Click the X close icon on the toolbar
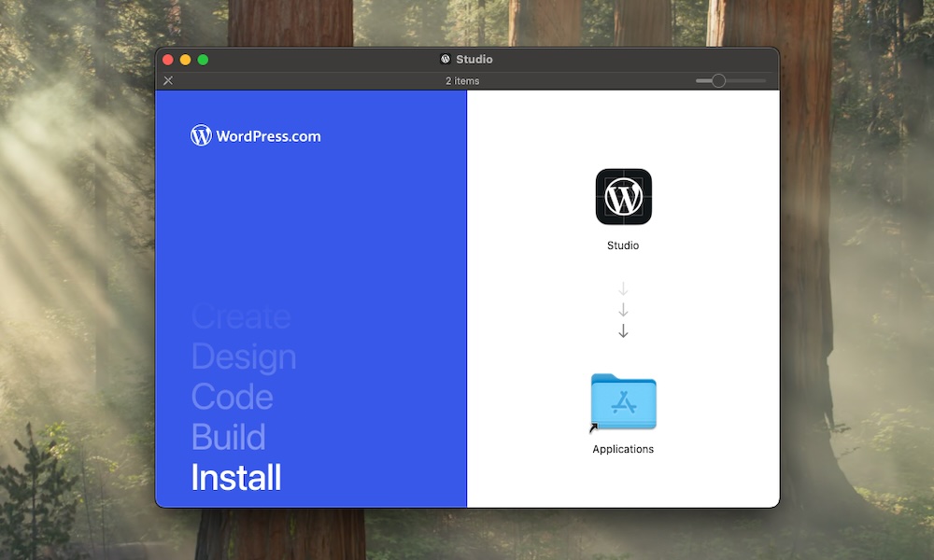 (168, 80)
